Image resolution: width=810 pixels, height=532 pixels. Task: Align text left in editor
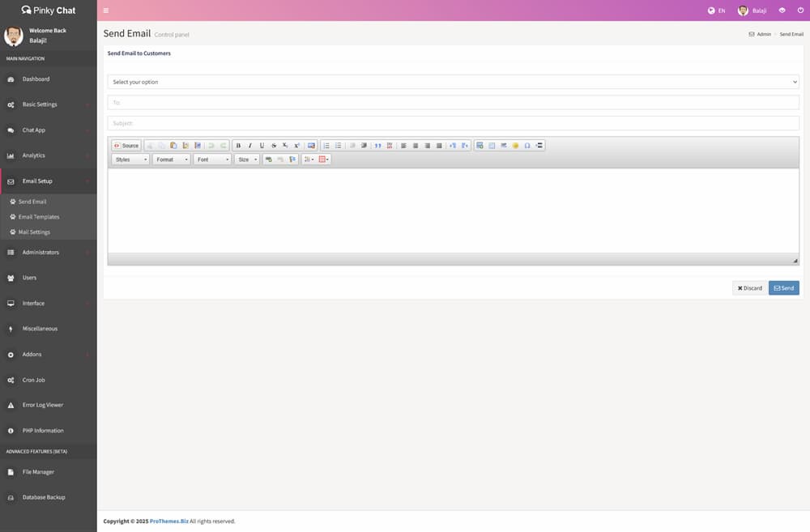pyautogui.click(x=403, y=146)
